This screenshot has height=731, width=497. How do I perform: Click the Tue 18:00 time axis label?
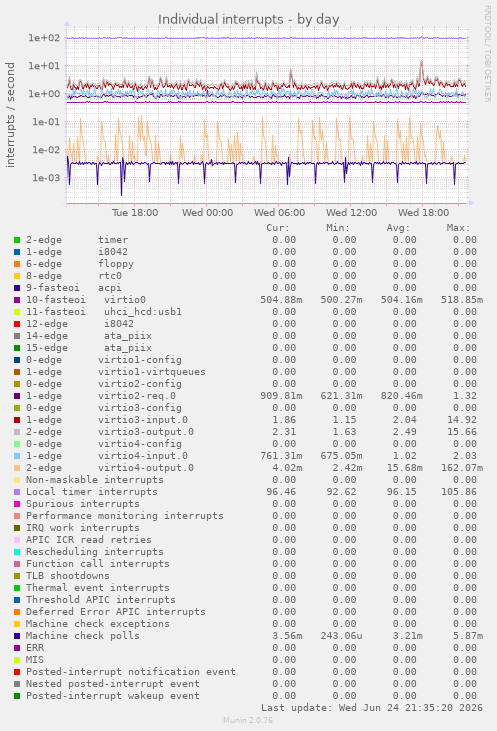pos(135,213)
